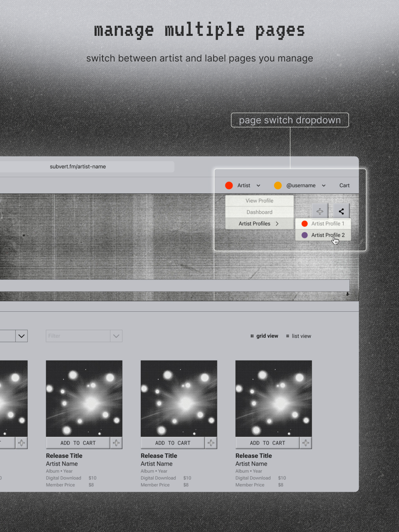Expand the Artist dropdown chevron
Viewport: 399px width, 532px height.
[258, 186]
